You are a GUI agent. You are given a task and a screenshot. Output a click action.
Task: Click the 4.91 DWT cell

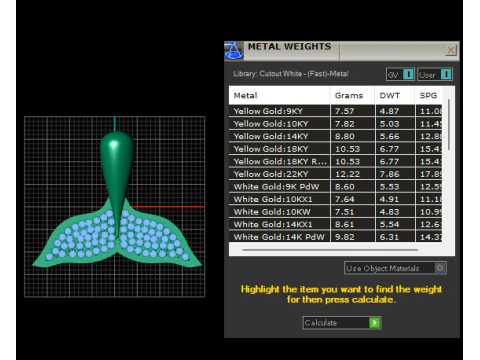[395, 199]
